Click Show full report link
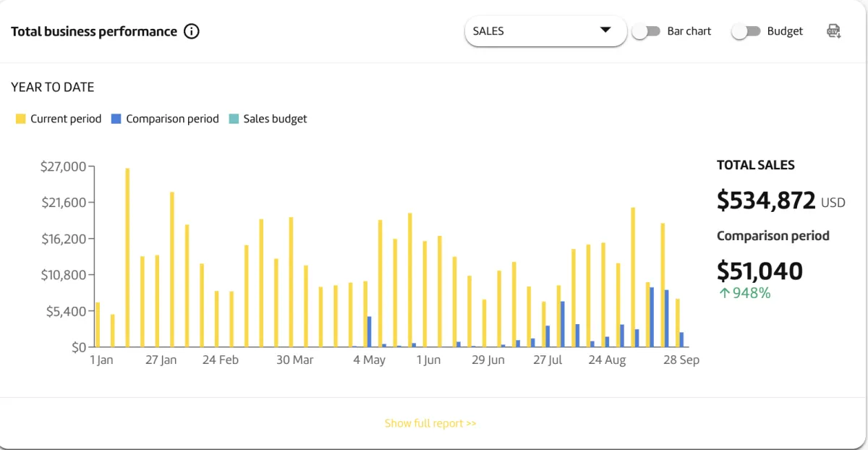Viewport: 868px width, 450px height. coord(430,423)
